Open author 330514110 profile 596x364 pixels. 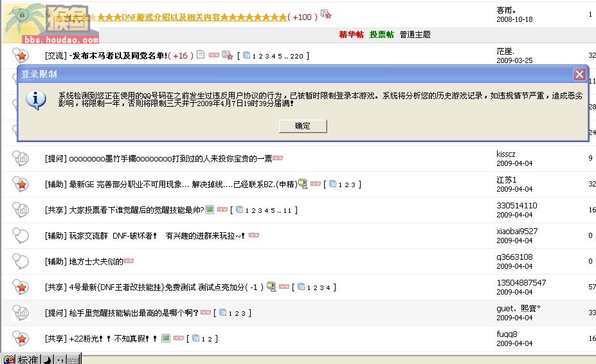517,206
